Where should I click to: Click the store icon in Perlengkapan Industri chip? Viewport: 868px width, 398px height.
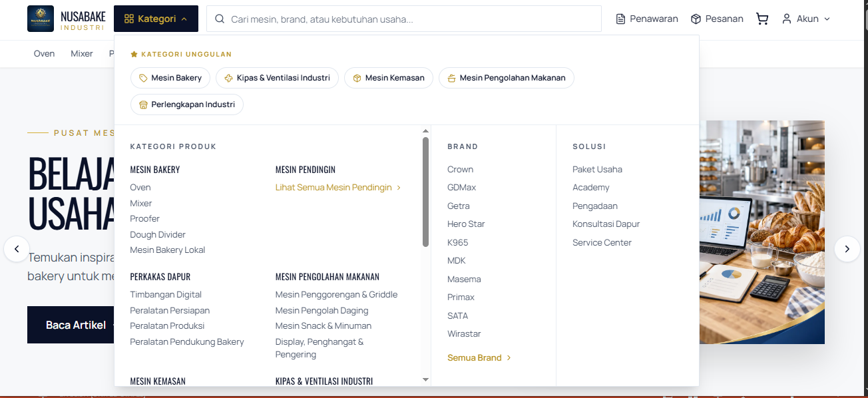coord(143,104)
